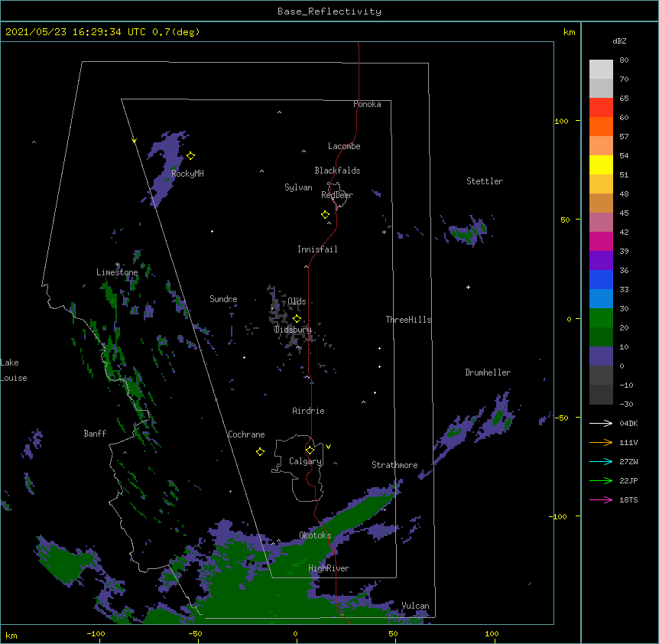This screenshot has width=659, height=644.
Task: Click the yellow diamond marker inside Calgary boundary
Action: 310,450
